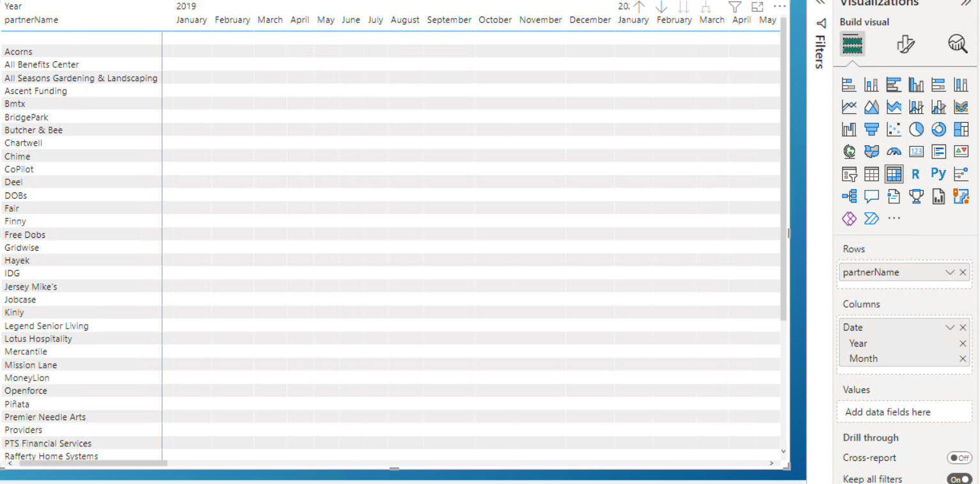Select Table visualization

[x=871, y=174]
